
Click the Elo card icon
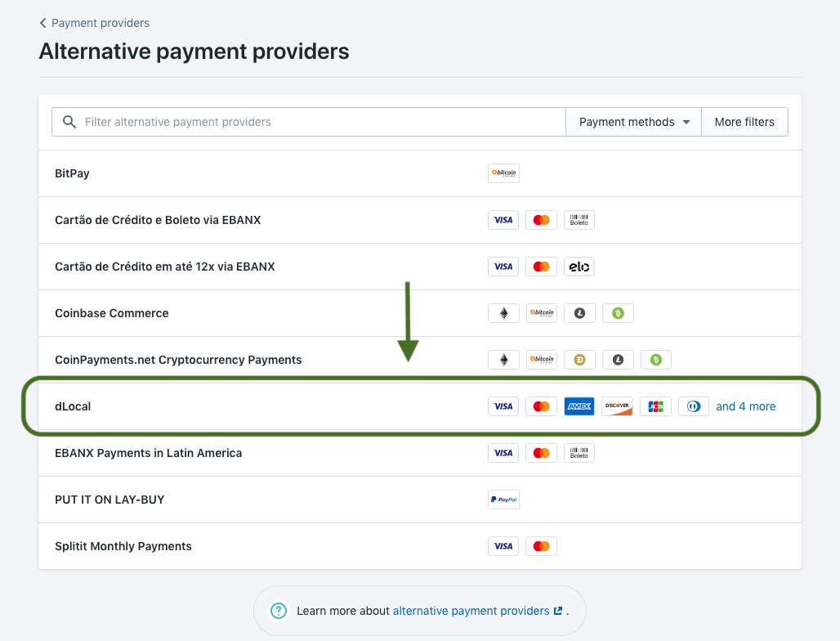pos(579,267)
